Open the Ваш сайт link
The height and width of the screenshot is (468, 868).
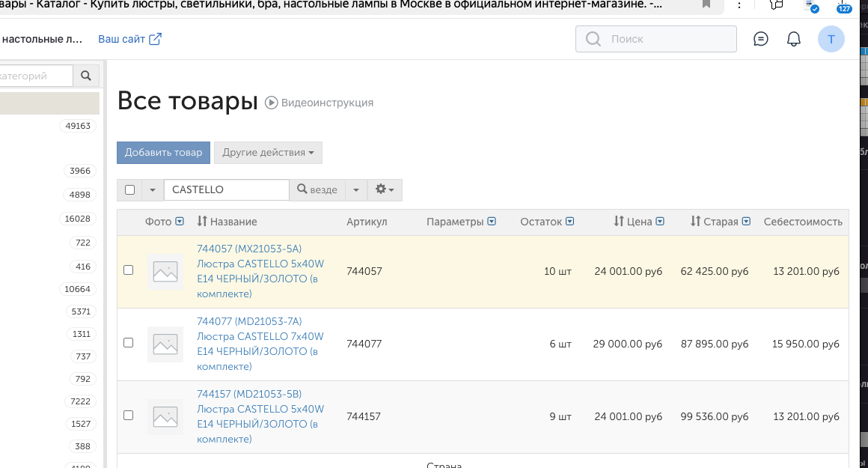(129, 39)
